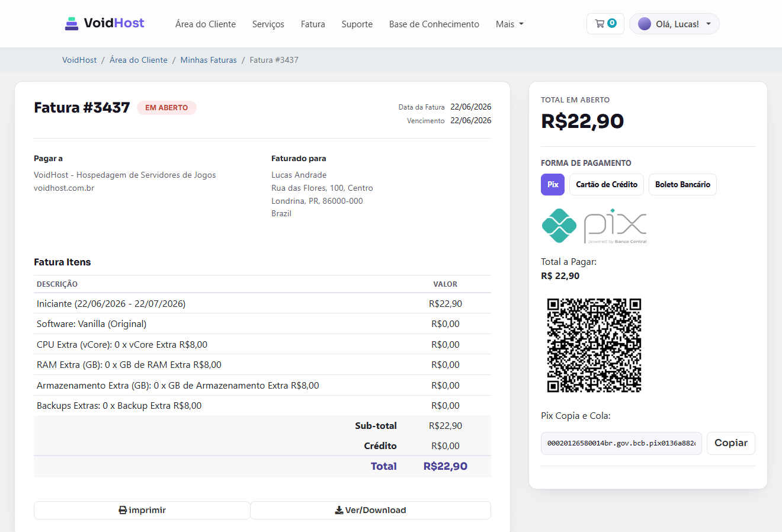Click the Pix Copia e Cola field
The width and height of the screenshot is (782, 532).
[621, 443]
